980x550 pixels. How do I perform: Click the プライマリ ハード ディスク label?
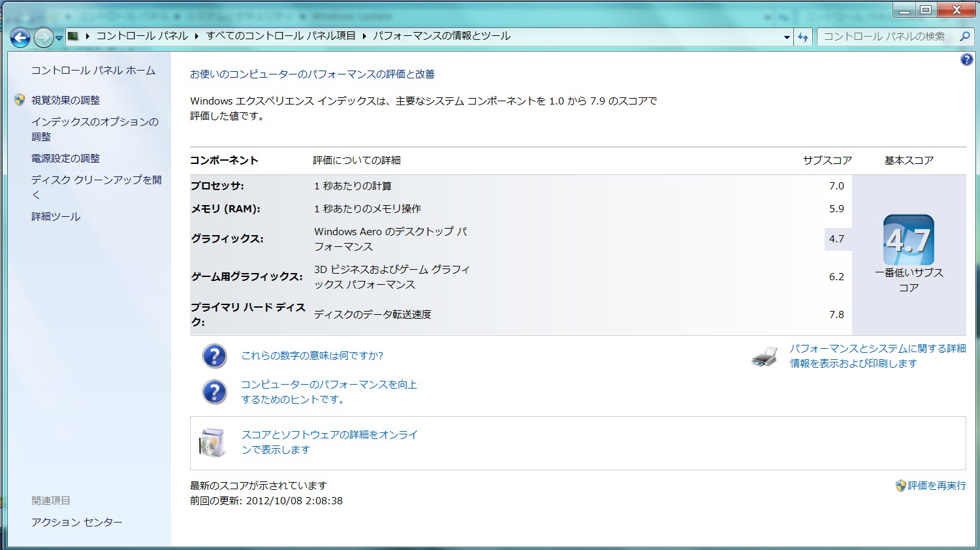pyautogui.click(x=248, y=314)
